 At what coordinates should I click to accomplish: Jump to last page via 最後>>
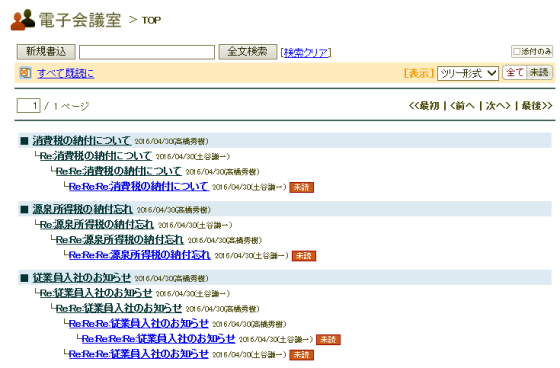537,106
